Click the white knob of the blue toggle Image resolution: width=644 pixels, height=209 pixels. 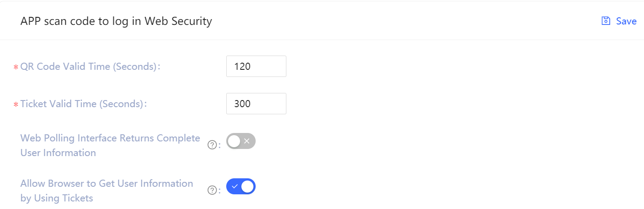(248, 186)
